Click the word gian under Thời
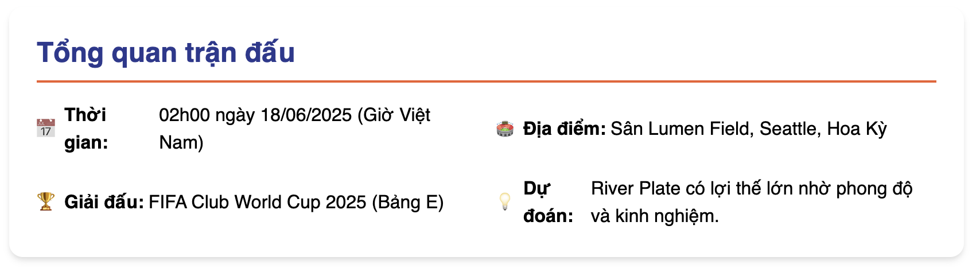The width and height of the screenshot is (980, 280). [86, 142]
